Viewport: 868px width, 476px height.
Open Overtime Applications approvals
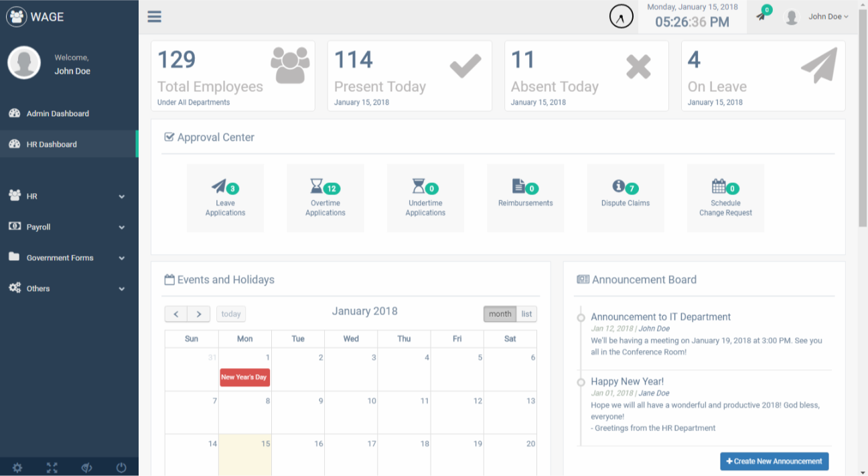pyautogui.click(x=325, y=198)
